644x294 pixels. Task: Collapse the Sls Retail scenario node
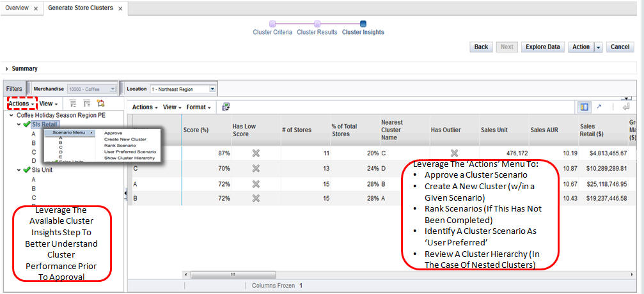19,125
